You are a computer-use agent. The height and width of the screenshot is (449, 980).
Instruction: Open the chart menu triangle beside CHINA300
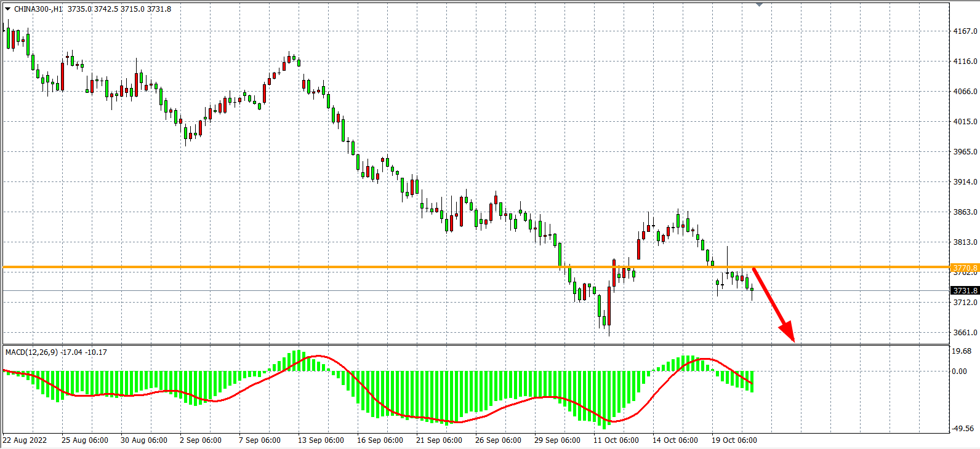[7, 9]
